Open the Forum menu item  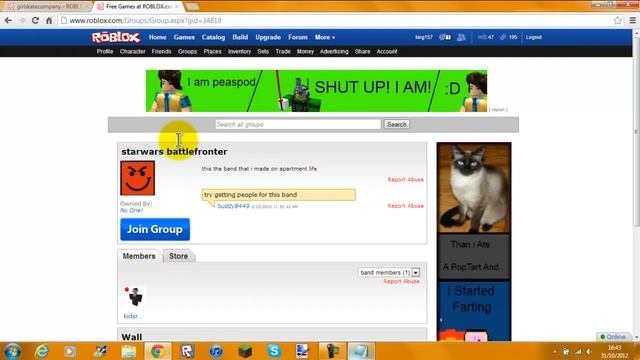pyautogui.click(x=298, y=37)
